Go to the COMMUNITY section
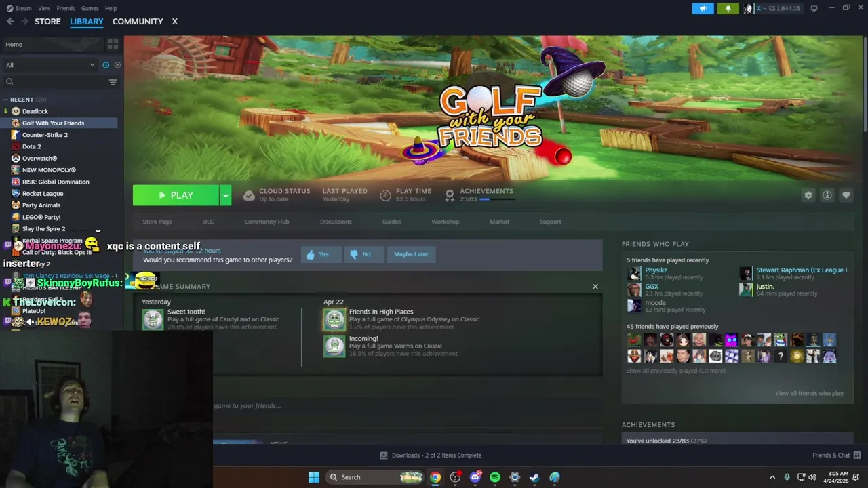This screenshot has width=868, height=488. (138, 22)
